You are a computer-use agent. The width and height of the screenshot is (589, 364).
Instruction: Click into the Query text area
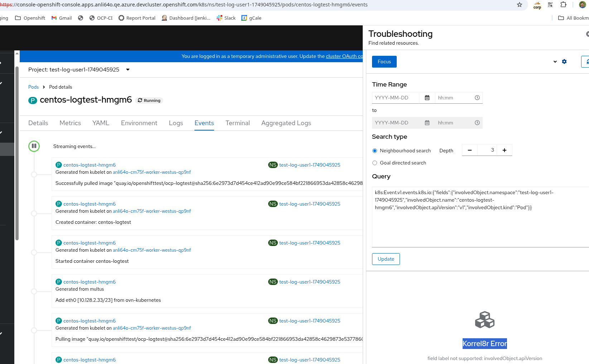pos(481,217)
